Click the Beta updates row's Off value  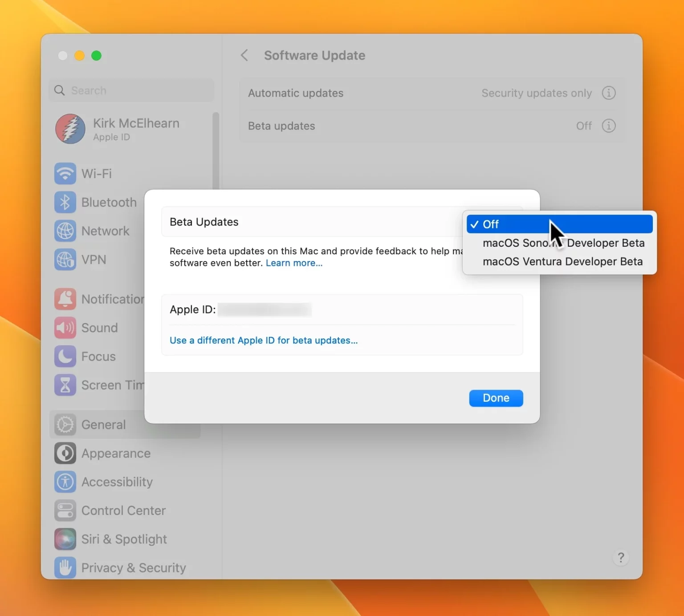[584, 126]
